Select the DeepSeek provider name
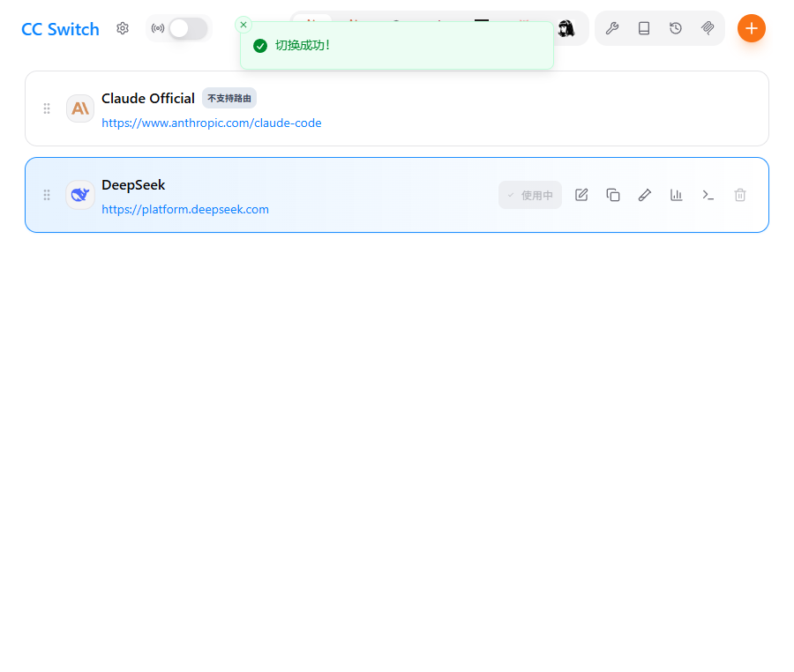This screenshot has width=794, height=672. pos(133,184)
